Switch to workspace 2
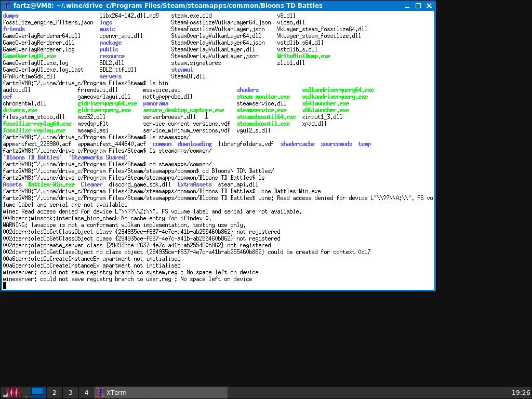The height and width of the screenshot is (399, 532). (54, 393)
